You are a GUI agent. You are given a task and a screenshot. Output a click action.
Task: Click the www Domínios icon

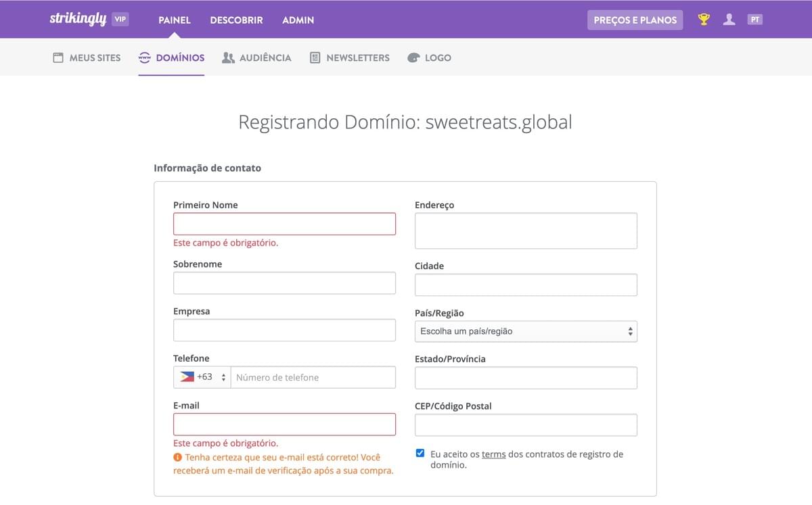(x=144, y=57)
